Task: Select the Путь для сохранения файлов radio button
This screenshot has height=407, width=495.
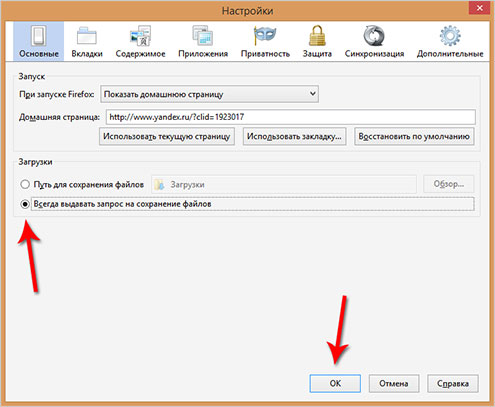Action: pos(25,184)
